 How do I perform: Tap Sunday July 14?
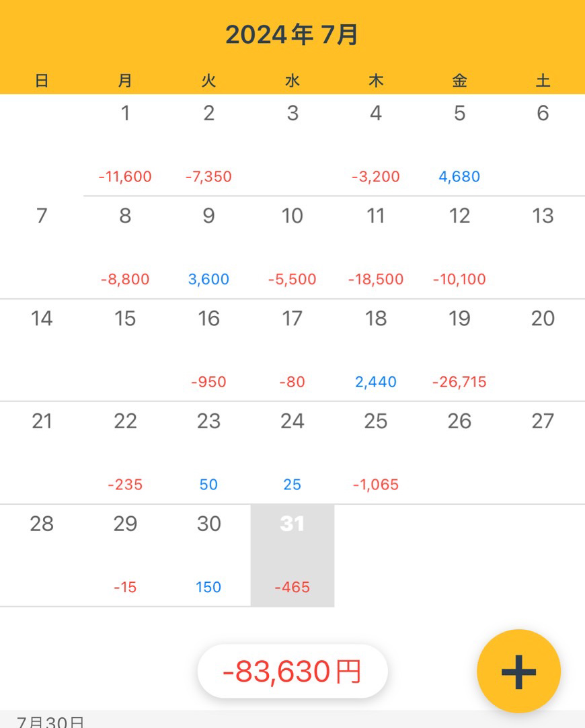[42, 350]
